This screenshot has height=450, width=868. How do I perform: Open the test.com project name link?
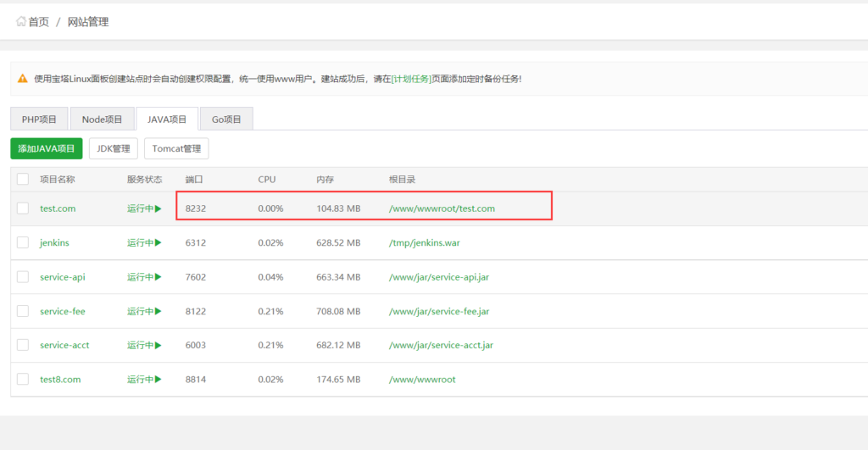(58, 208)
